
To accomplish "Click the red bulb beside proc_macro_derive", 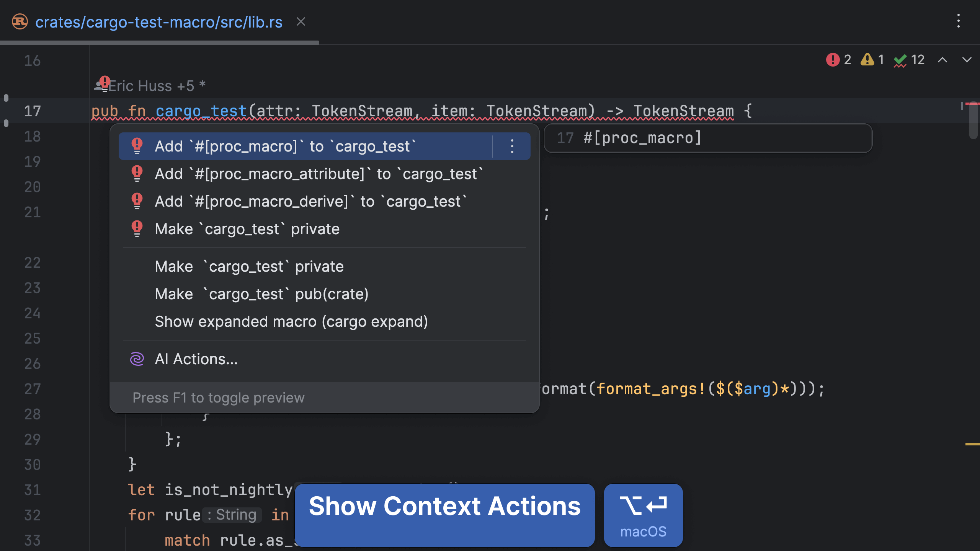I will point(137,201).
